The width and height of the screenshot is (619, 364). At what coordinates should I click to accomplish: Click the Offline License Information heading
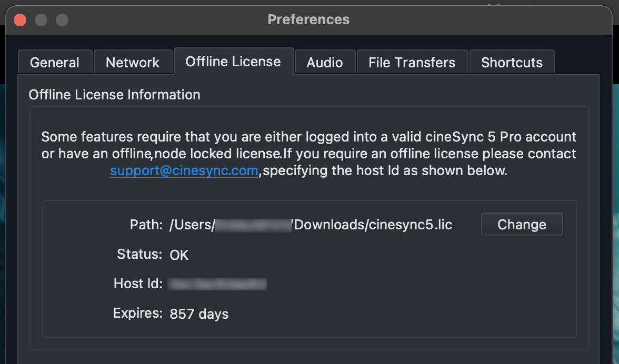115,95
